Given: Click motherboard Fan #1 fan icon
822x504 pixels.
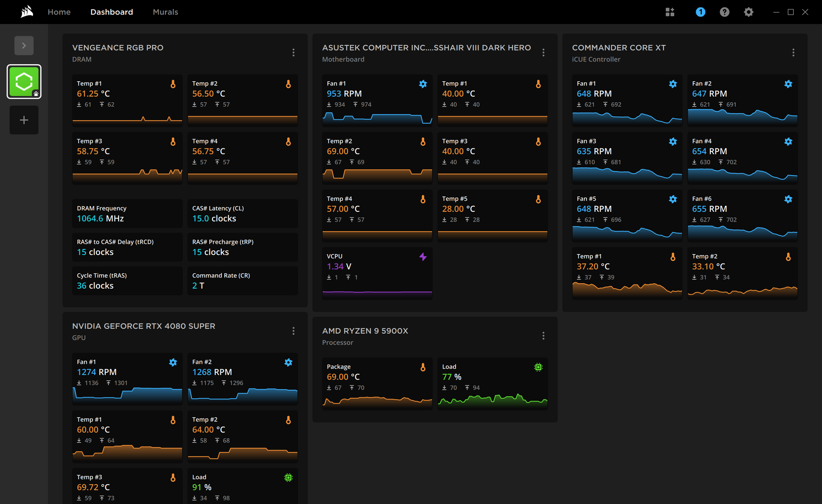Looking at the screenshot, I should coord(423,84).
